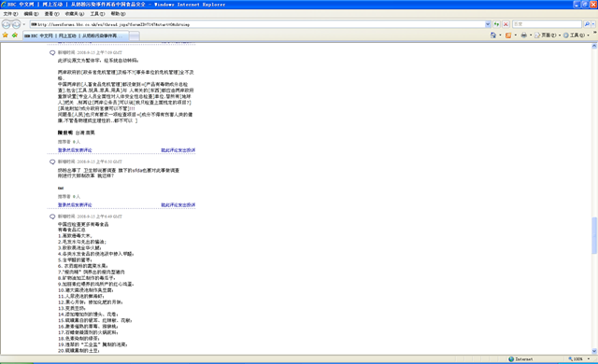The image size is (598, 364).
Task: Click the Add to Favorites icon
Action: click(x=15, y=35)
